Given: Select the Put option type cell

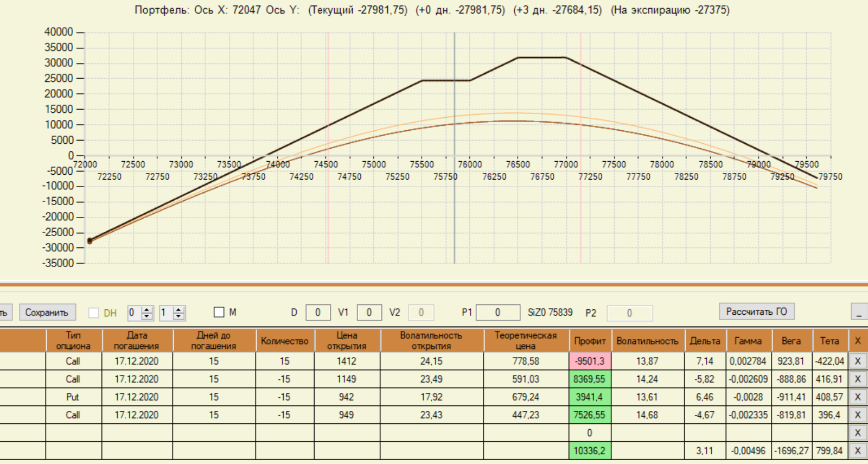Looking at the screenshot, I should pyautogui.click(x=73, y=397).
